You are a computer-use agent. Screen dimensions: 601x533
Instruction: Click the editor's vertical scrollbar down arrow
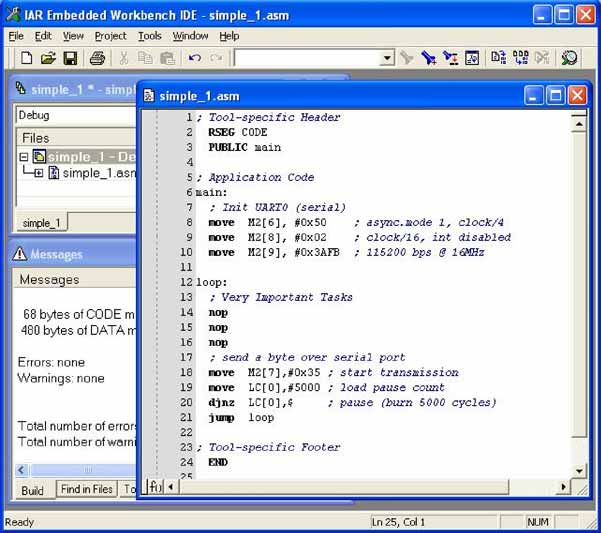(578, 470)
